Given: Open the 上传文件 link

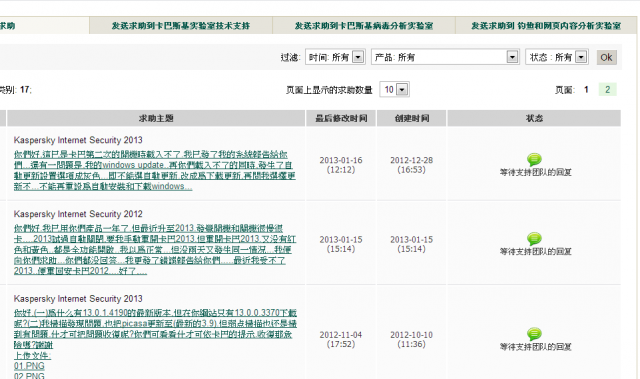Looking at the screenshot, I should click(32, 355).
